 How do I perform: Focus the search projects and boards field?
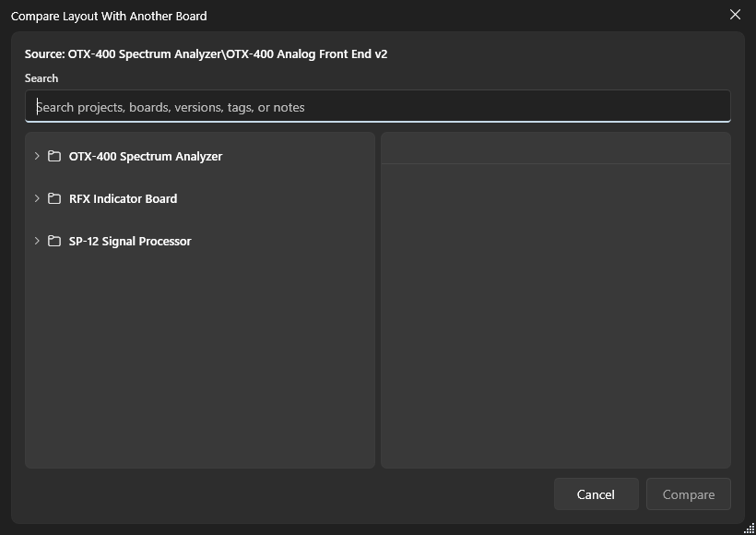[x=378, y=106]
